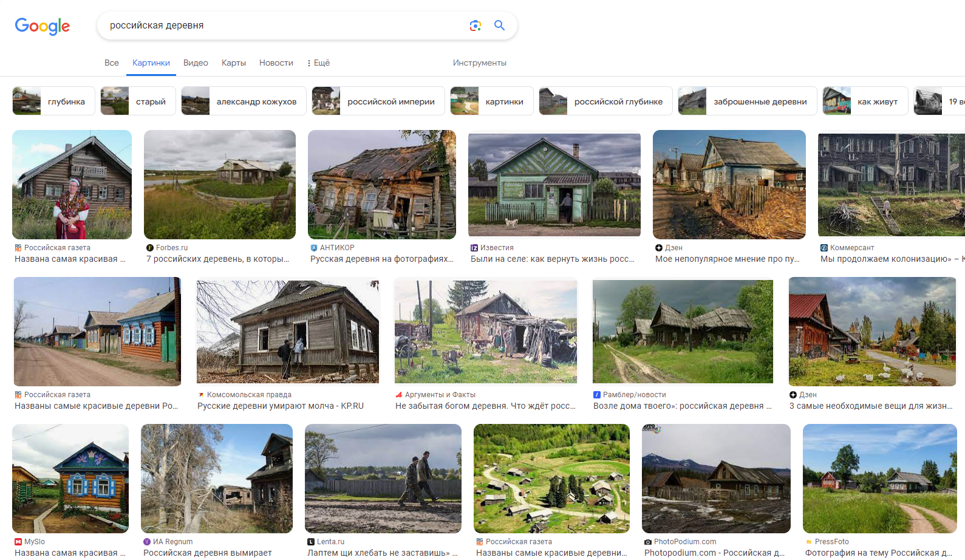The image size is (965, 560).
Task: Click the PressFoto source favicon
Action: pos(809,542)
